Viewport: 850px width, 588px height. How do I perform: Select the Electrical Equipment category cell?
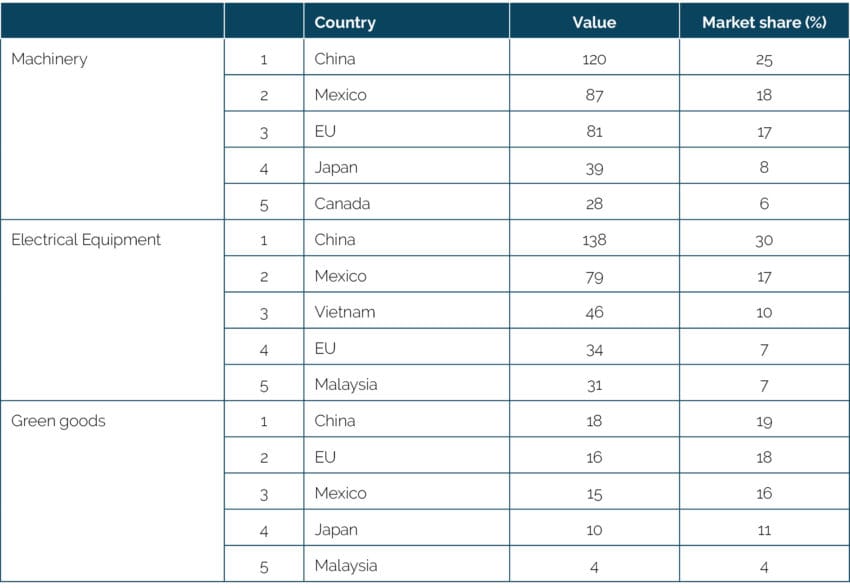point(86,240)
